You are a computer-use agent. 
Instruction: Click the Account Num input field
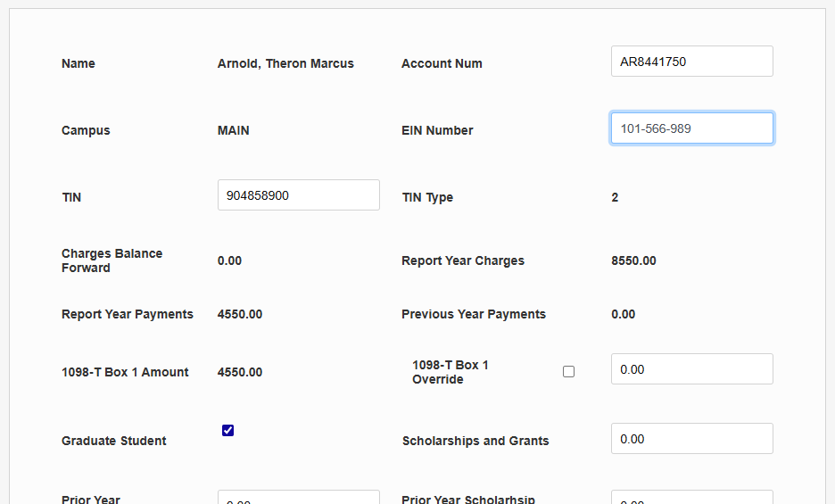tap(691, 62)
